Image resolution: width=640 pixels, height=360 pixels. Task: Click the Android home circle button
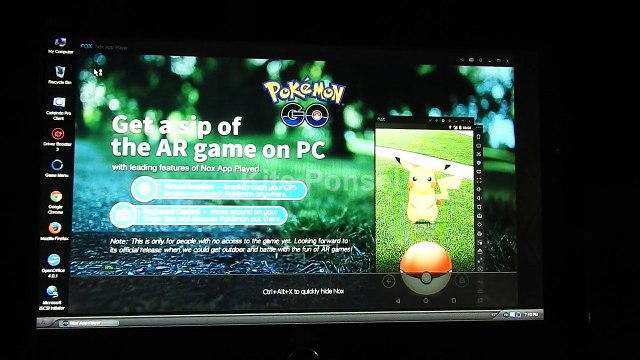pyautogui.click(x=426, y=300)
